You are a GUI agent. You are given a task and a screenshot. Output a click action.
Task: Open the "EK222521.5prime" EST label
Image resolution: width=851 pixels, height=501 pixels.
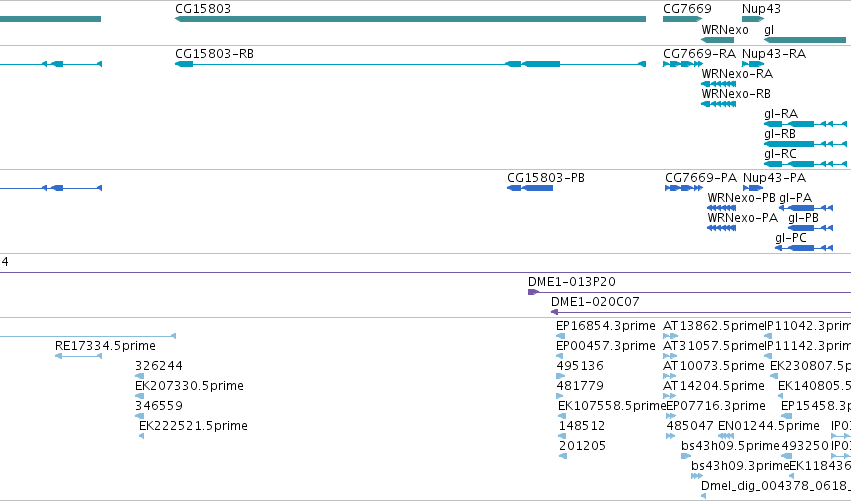(x=193, y=426)
